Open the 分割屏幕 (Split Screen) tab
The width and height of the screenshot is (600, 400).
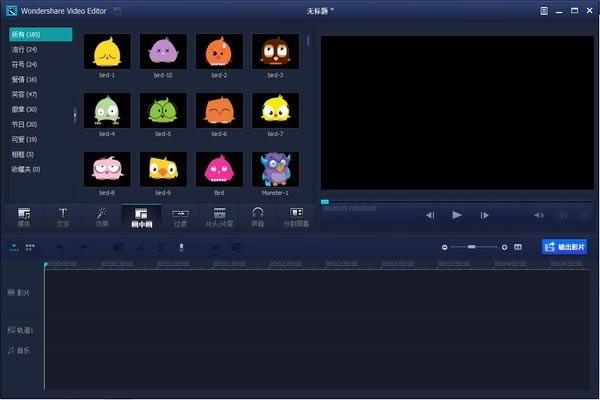tap(296, 217)
